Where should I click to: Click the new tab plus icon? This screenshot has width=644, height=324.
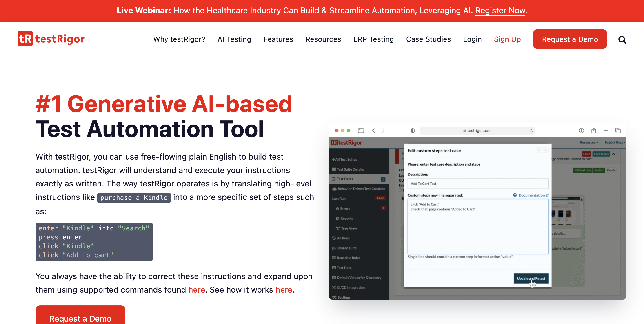coord(606,131)
